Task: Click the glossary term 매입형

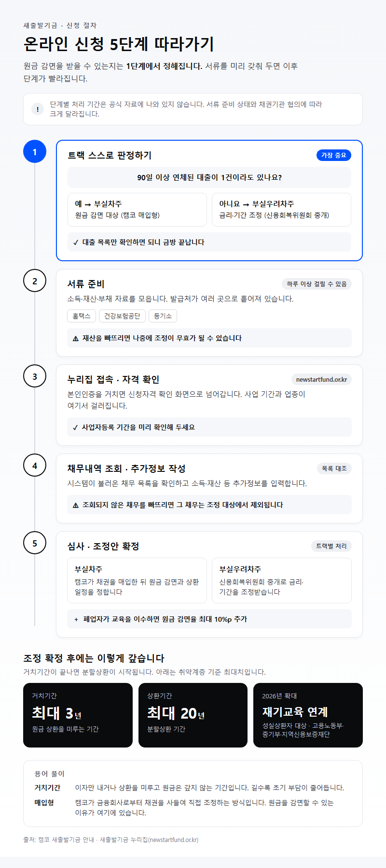Action: coord(44,802)
